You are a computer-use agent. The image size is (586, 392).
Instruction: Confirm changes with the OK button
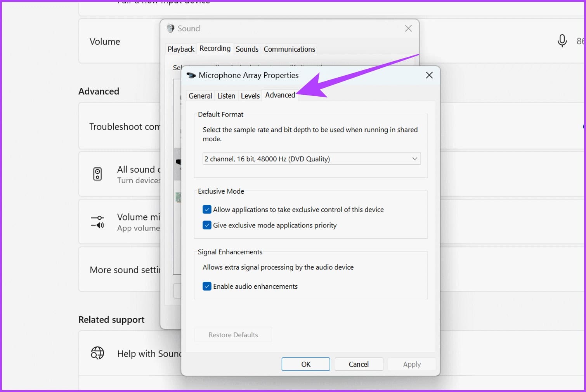click(305, 364)
